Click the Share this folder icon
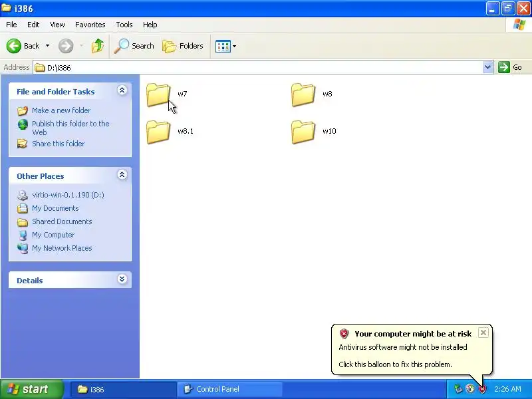The width and height of the screenshot is (532, 399). click(23, 144)
